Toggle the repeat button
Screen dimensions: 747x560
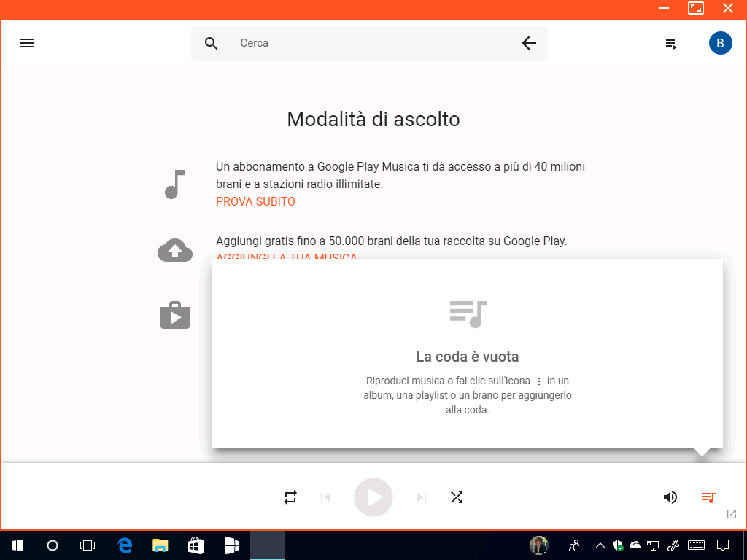coord(290,497)
